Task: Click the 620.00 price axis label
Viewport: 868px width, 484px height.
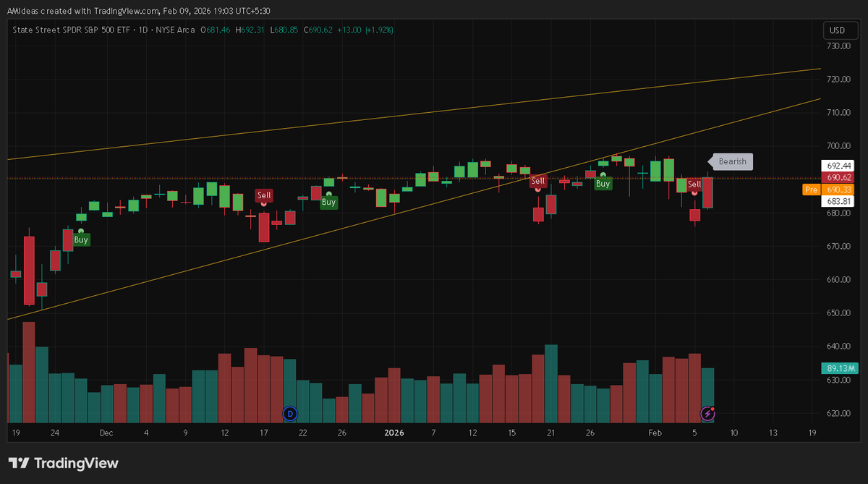Action: 839,414
